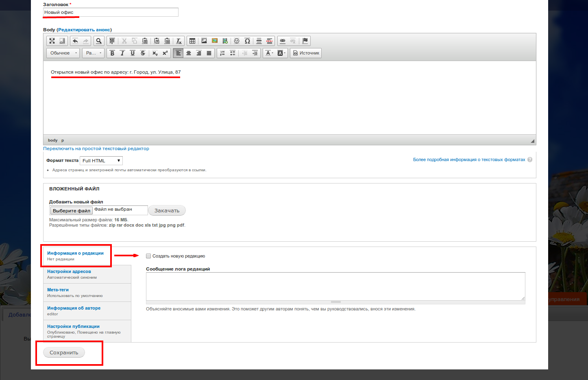
Task: Remove formatting with the Tx icon
Action: point(179,41)
